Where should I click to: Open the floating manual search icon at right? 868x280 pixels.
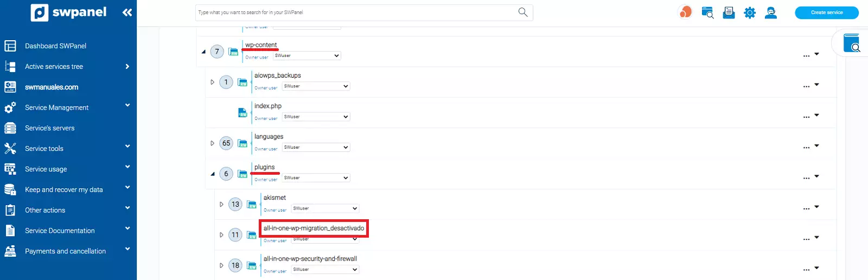tap(851, 43)
